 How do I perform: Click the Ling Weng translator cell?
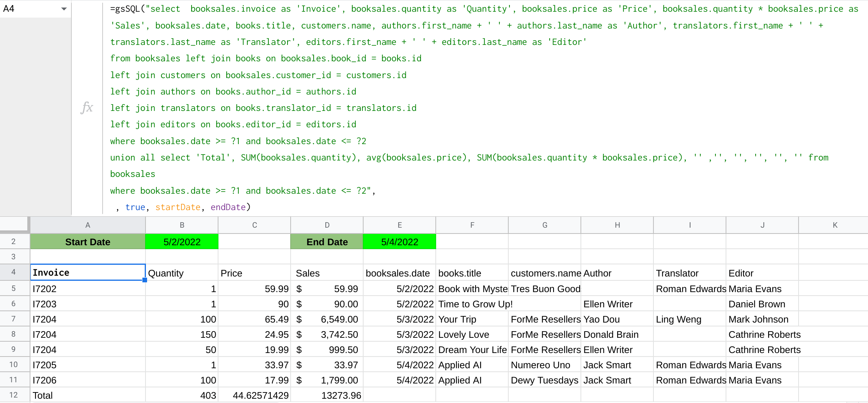[x=689, y=319]
